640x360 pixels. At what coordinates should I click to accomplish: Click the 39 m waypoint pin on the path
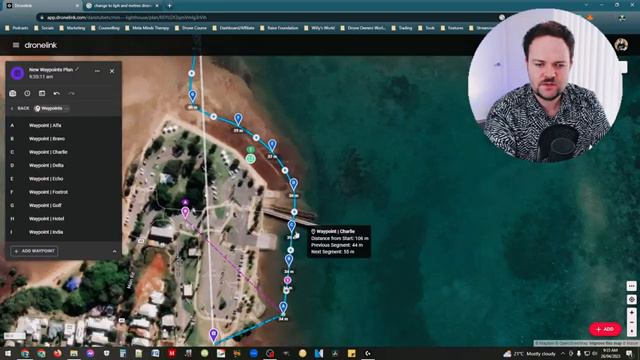[x=238, y=120]
